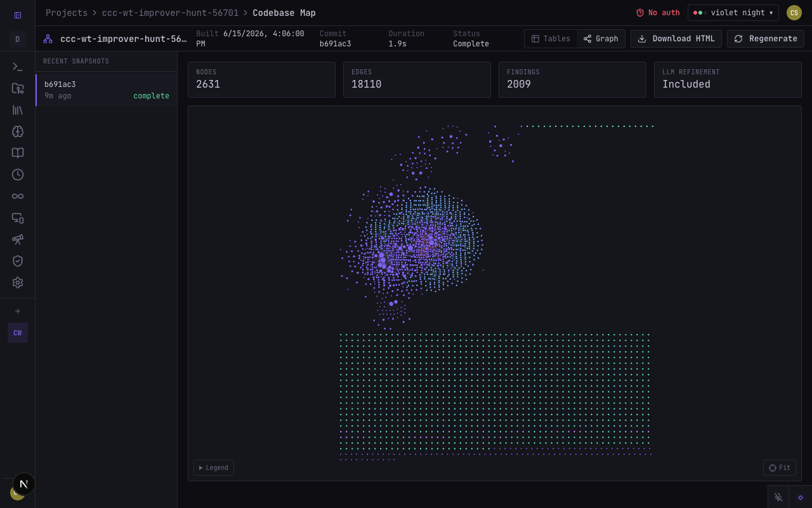Screen dimensions: 812x508
Task: Click the 'Nodes 2631' stat card
Action: pyautogui.click(x=261, y=79)
